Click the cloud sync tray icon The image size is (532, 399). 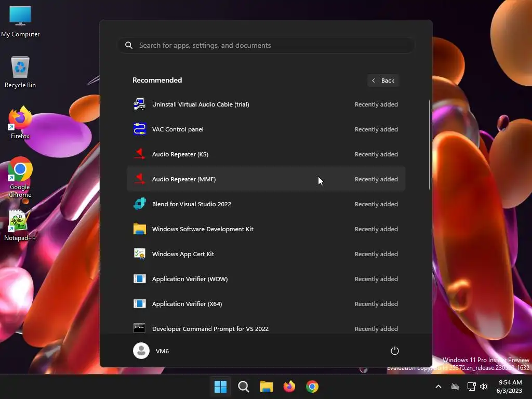tap(455, 387)
